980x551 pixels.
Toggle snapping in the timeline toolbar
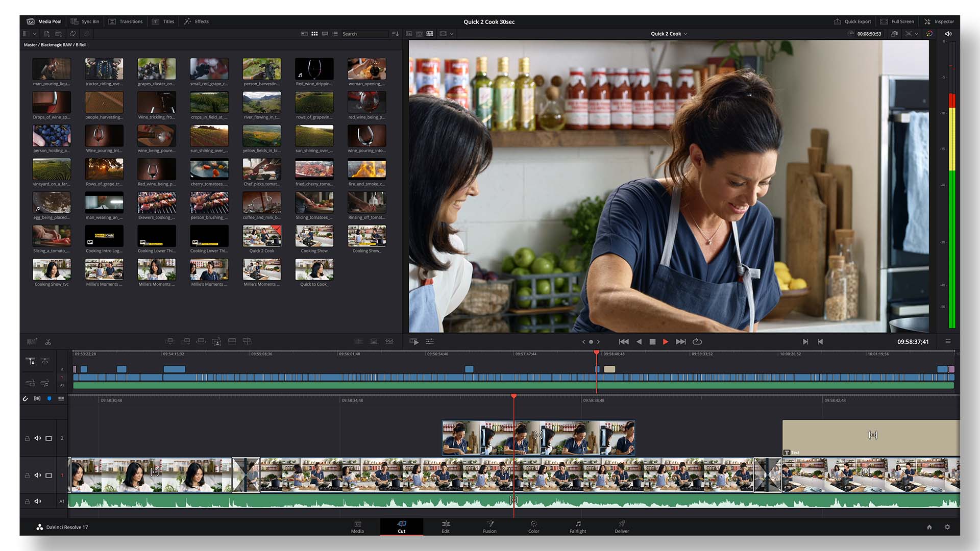(x=26, y=398)
